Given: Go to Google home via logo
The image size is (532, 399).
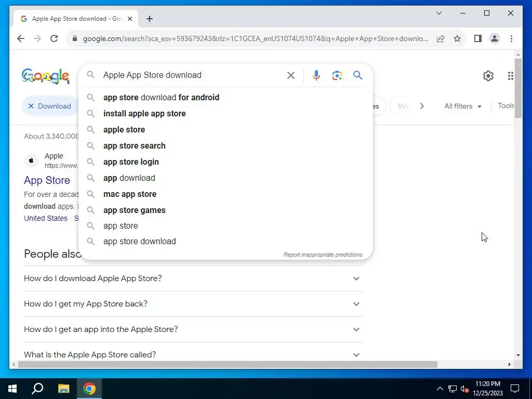Looking at the screenshot, I should tap(46, 76).
